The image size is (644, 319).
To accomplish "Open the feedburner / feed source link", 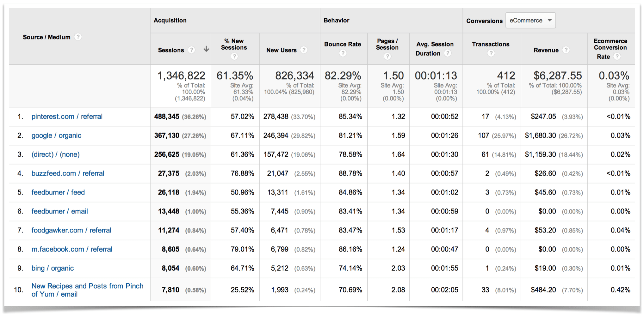I will pos(58,192).
